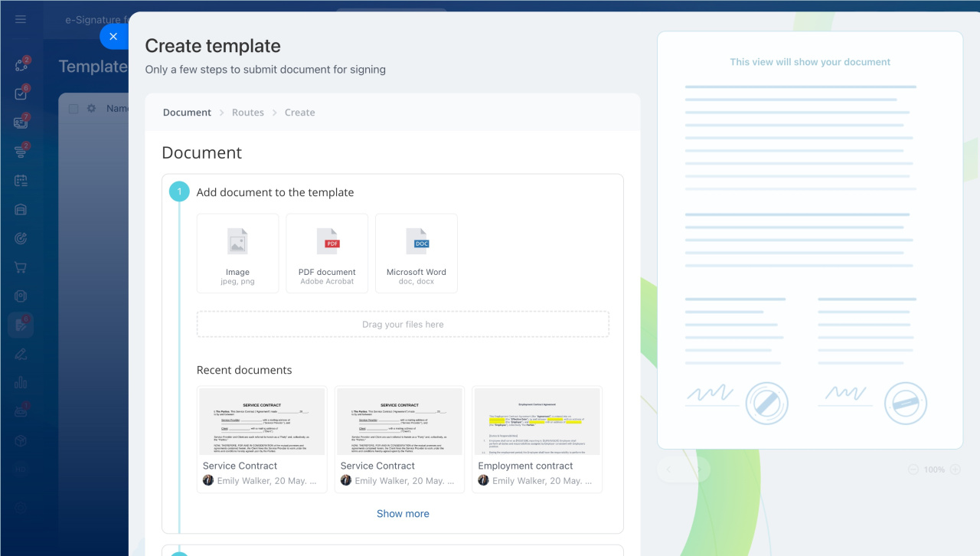Image resolution: width=980 pixels, height=556 pixels.
Task: Open the Employment contract recent document
Action: tap(537, 440)
